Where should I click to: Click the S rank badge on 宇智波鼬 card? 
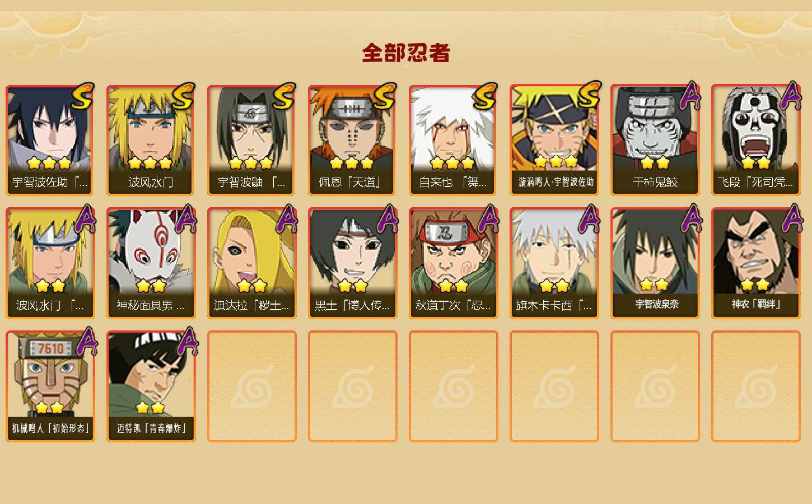coord(284,96)
